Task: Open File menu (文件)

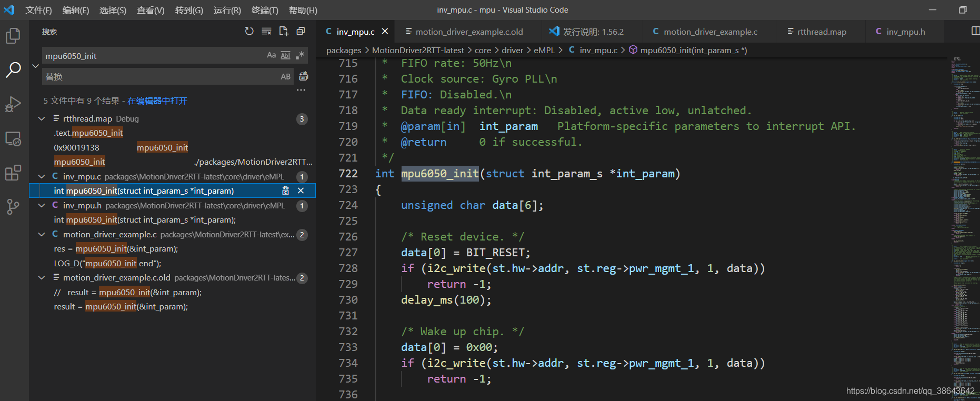Action: pos(38,10)
